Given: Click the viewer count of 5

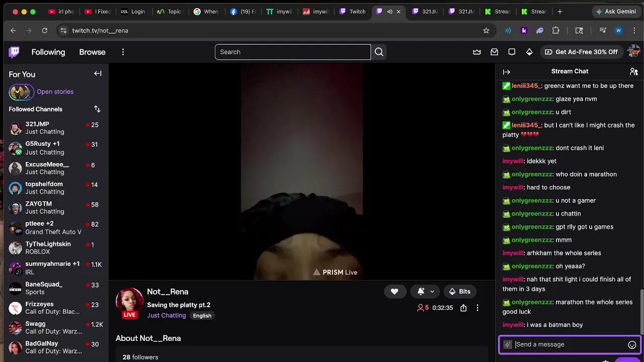Looking at the screenshot, I should 423,308.
